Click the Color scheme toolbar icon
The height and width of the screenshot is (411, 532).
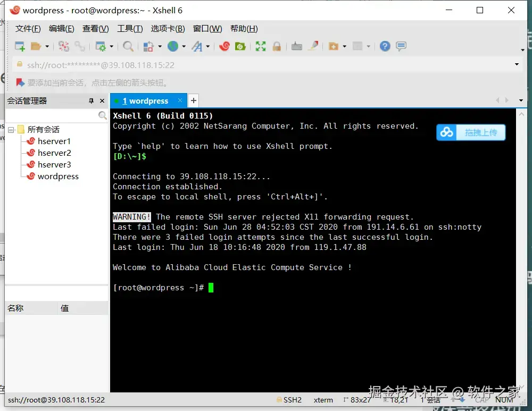[148, 46]
